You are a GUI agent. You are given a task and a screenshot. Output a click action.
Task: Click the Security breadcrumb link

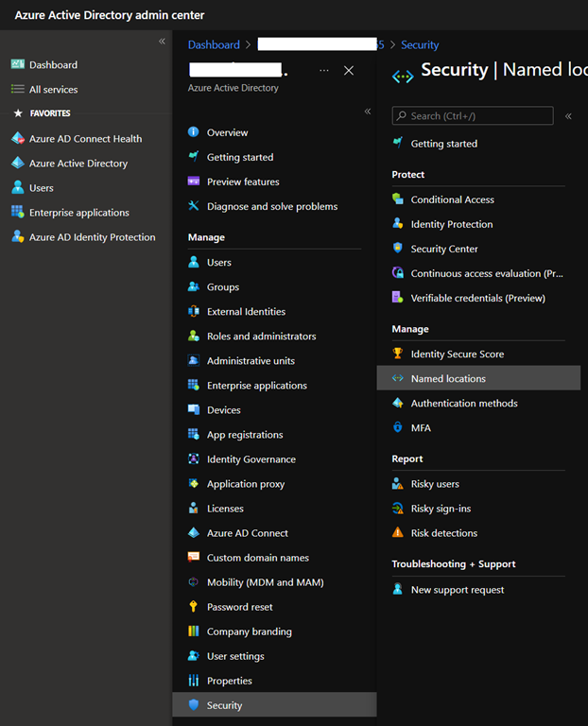pyautogui.click(x=420, y=44)
